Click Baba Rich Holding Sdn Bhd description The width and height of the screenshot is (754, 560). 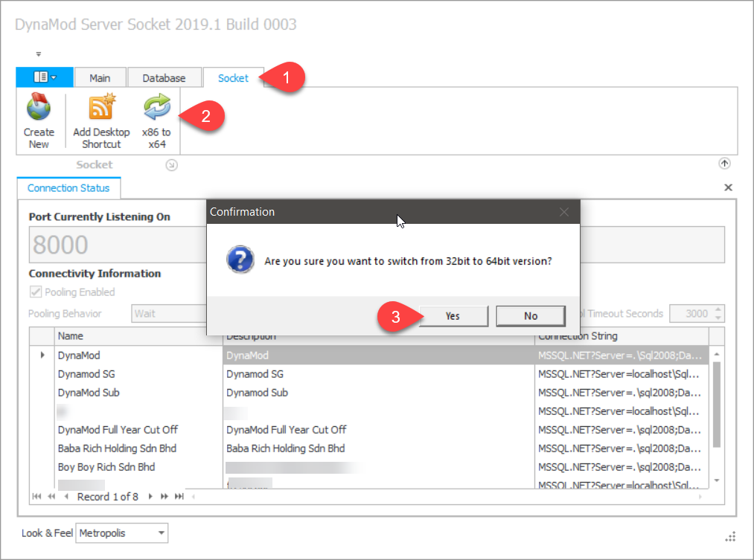379,448
